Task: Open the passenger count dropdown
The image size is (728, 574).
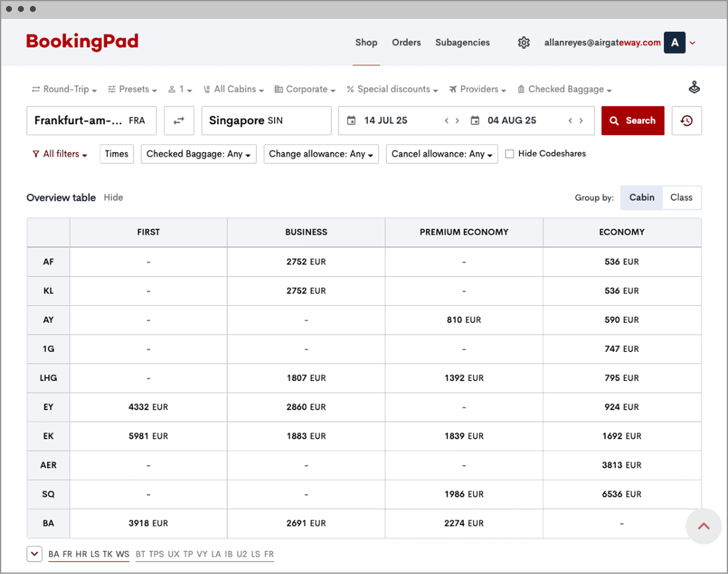Action: coord(180,90)
